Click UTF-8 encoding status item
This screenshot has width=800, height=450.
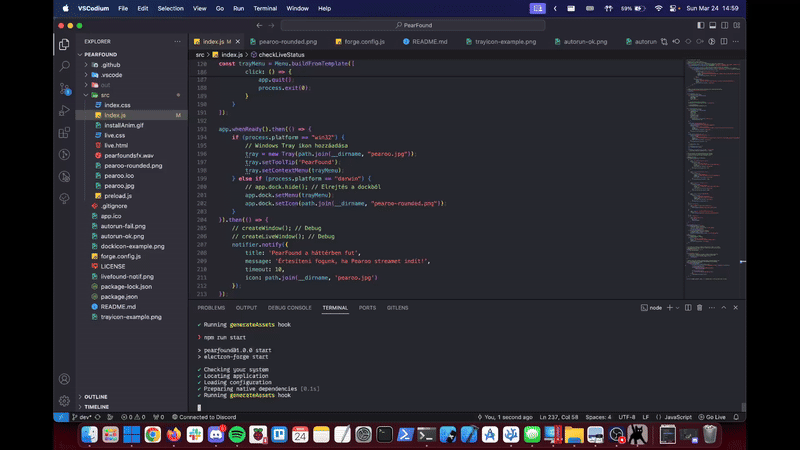[627, 417]
